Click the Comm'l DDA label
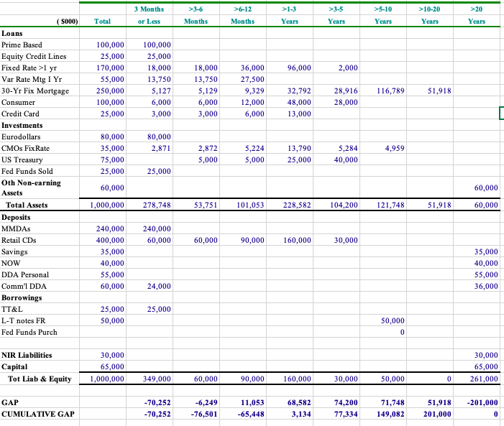Viewport: 504px width, 426px height. point(24,286)
